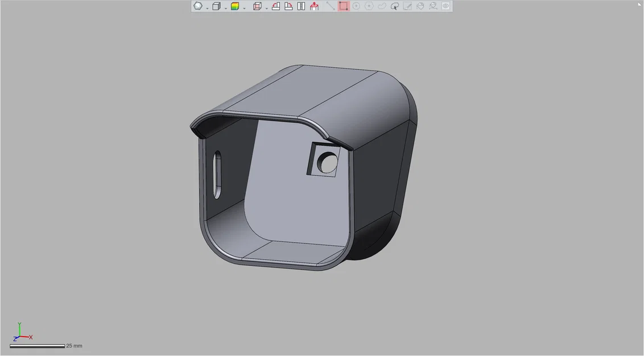Click the mirror/flip view icon
Viewport: 644px width, 356px height.
[301, 6]
